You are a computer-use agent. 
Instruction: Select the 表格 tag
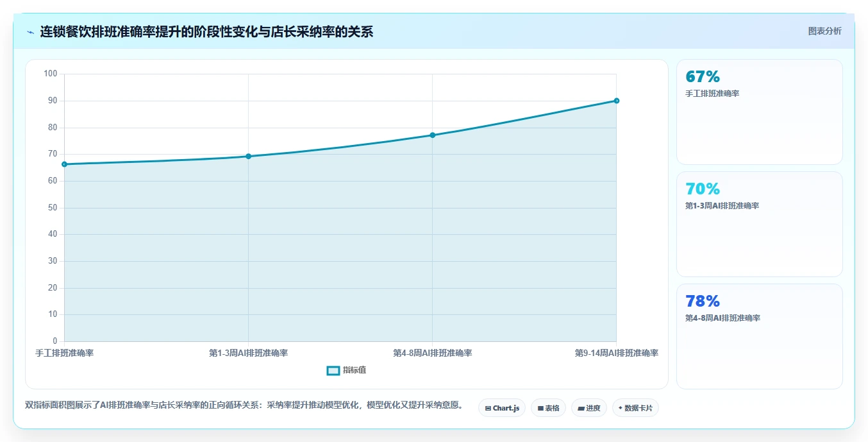(x=548, y=408)
